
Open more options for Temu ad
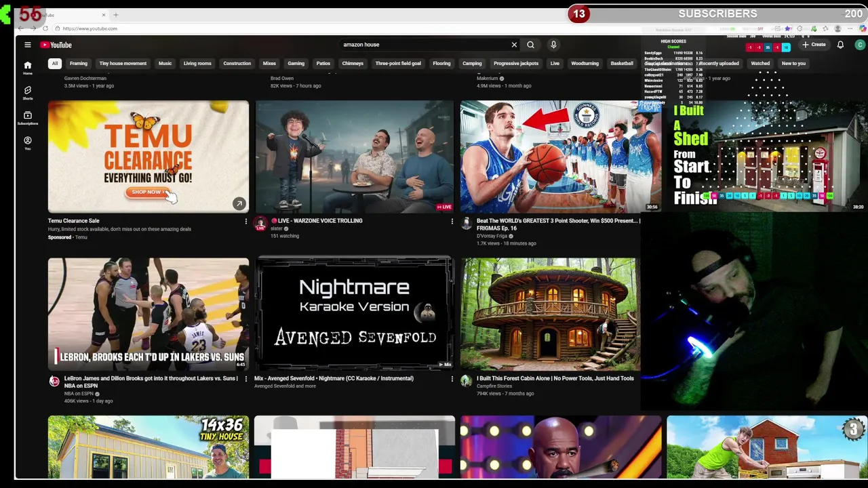[x=246, y=221]
